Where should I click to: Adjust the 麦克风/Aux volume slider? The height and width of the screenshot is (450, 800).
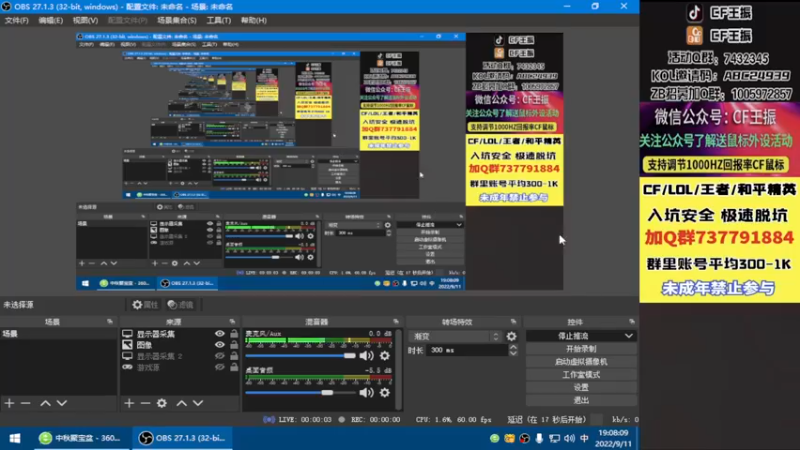coord(301,356)
